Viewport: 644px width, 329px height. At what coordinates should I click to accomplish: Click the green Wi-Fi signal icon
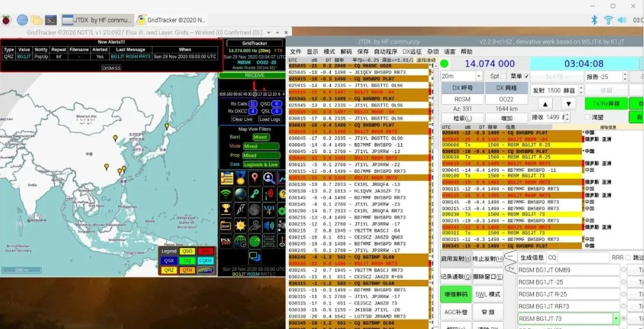pyautogui.click(x=226, y=194)
